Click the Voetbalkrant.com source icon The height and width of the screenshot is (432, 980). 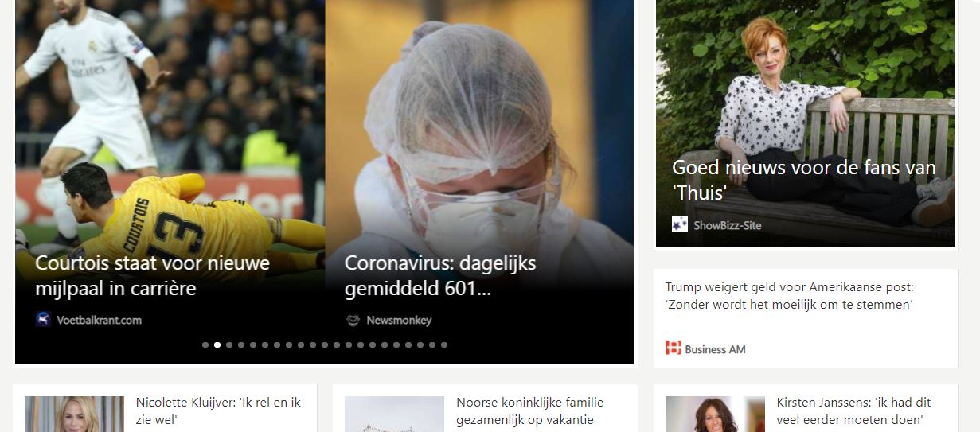click(x=43, y=320)
